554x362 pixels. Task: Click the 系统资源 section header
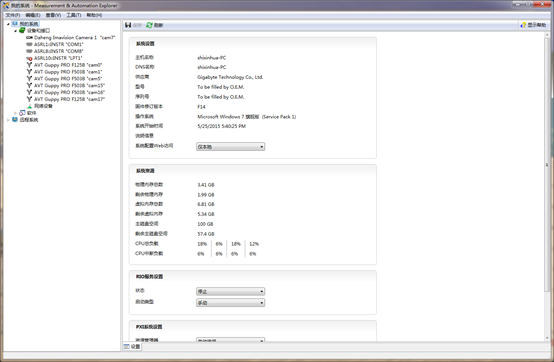145,171
